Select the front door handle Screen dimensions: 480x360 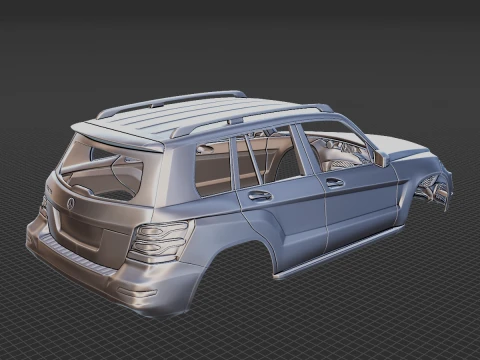(x=335, y=182)
